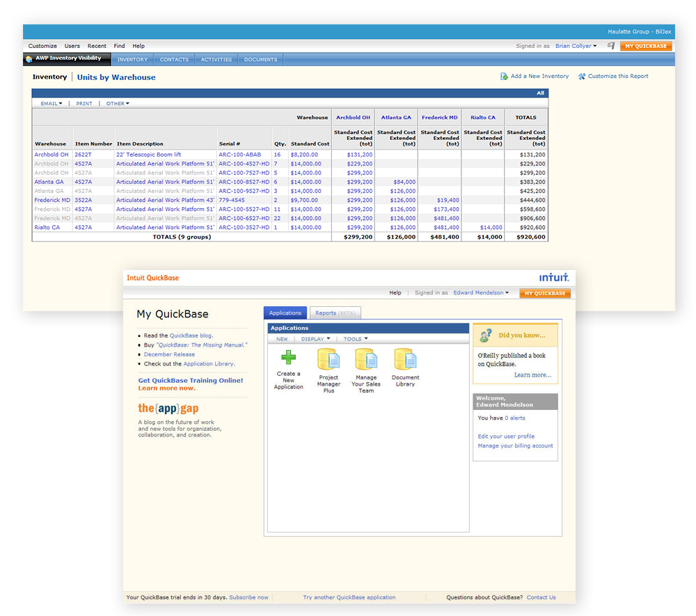Click the All label on report header bar

pyautogui.click(x=540, y=93)
